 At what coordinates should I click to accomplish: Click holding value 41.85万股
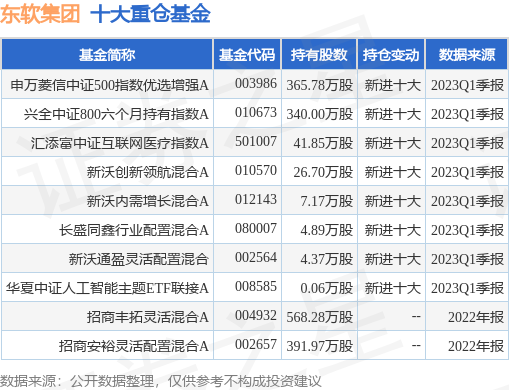pyautogui.click(x=323, y=143)
